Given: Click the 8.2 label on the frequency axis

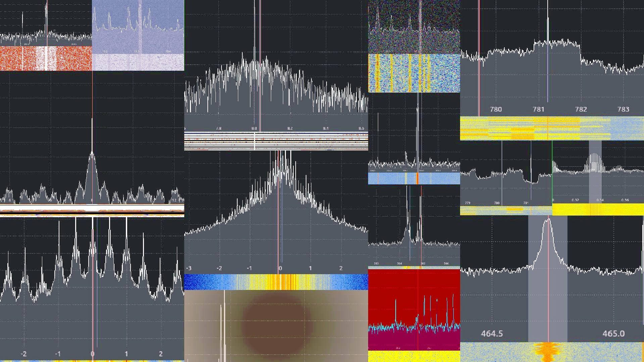Looking at the screenshot, I should point(290,128).
